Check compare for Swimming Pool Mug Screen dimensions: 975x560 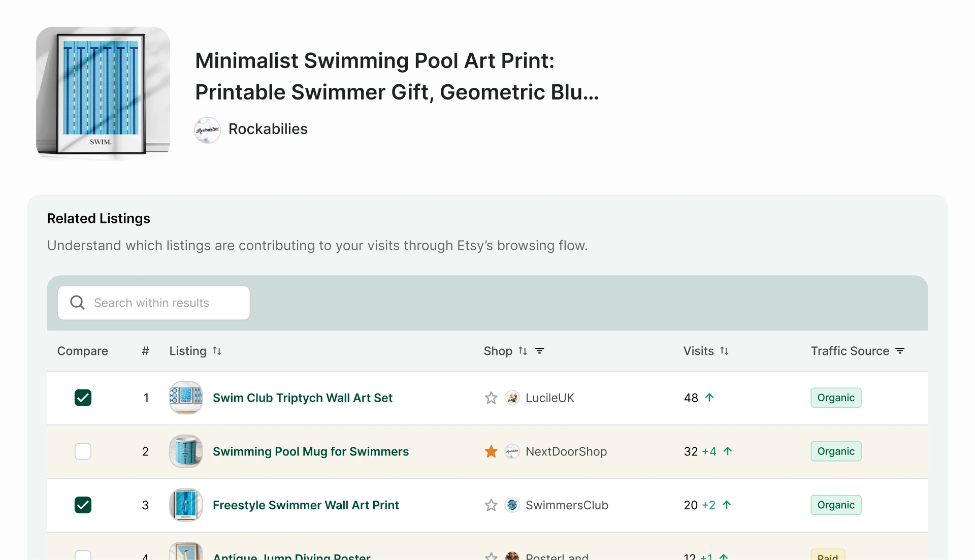[83, 451]
